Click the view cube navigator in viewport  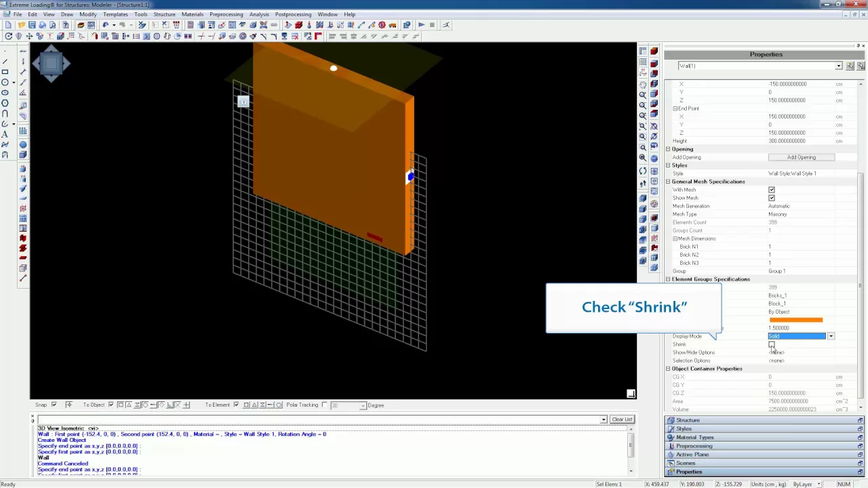[x=52, y=64]
